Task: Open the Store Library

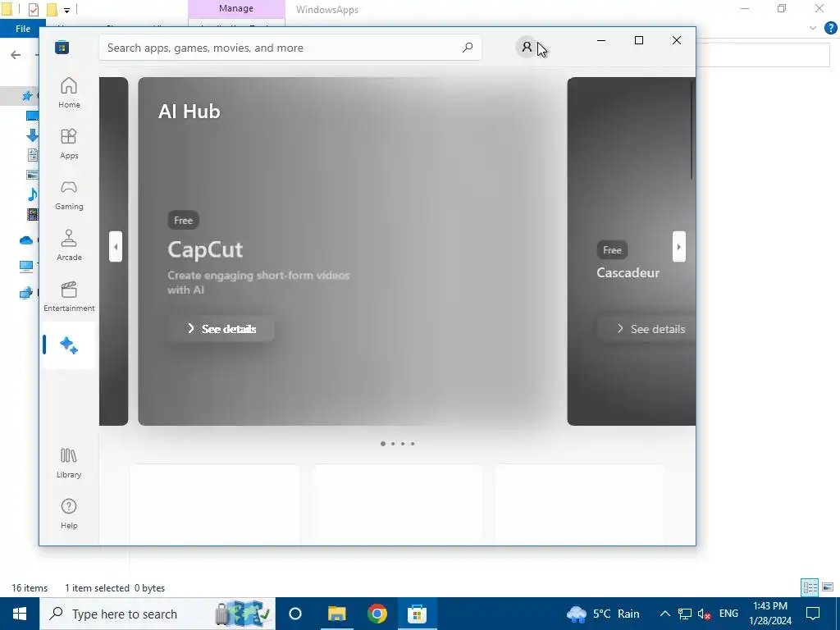Action: point(69,463)
